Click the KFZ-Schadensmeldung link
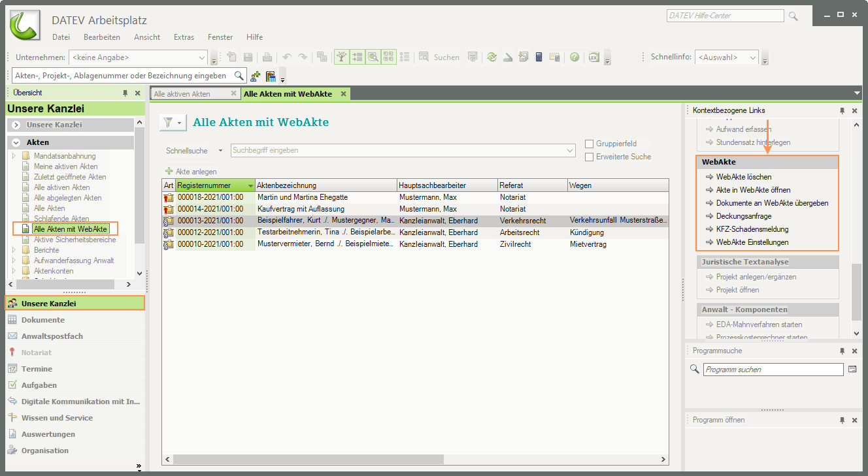 pyautogui.click(x=752, y=229)
